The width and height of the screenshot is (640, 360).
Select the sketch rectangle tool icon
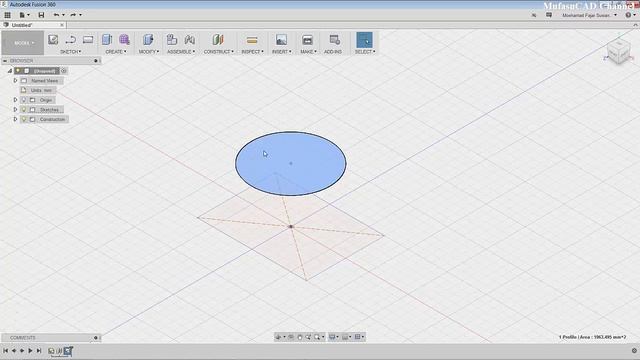[x=88, y=40]
